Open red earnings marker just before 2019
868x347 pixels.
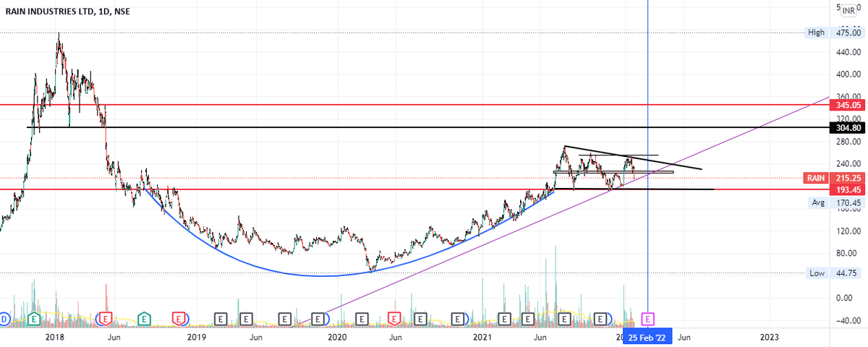[x=179, y=319]
